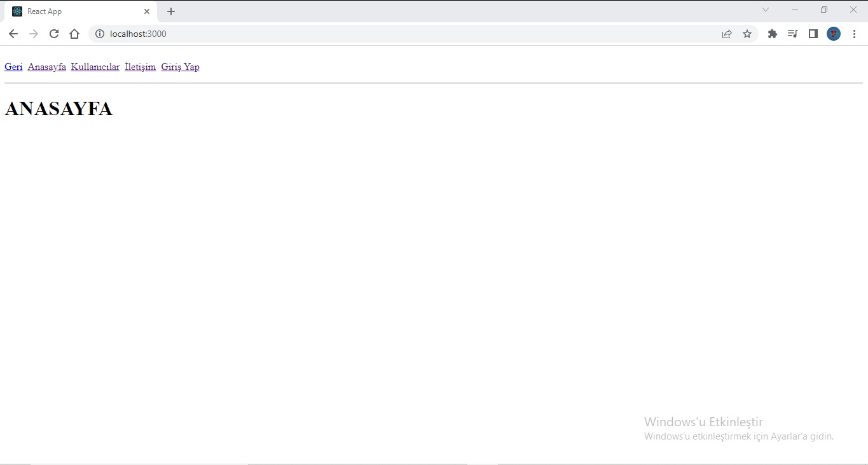Viewport: 868px width, 465px height.
Task: Click the tab search chevron near window controls
Action: [766, 10]
